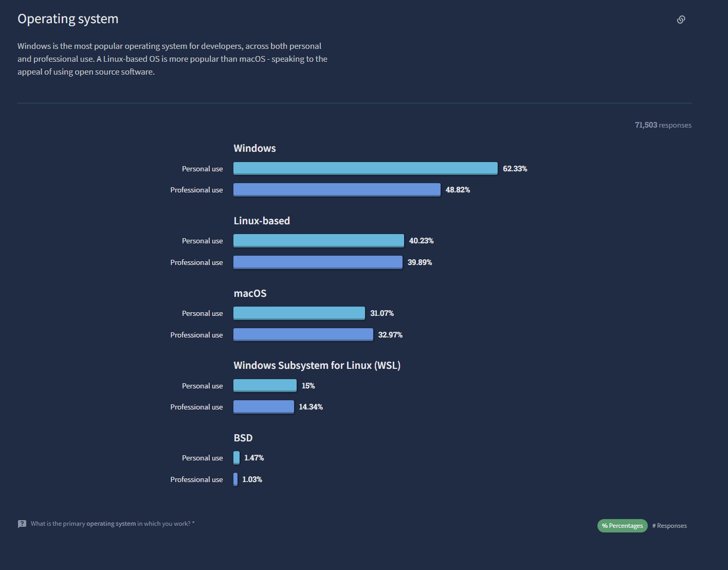Viewport: 728px width, 570px height.
Task: Select the macOS Personal use 31.07% bar
Action: point(299,313)
